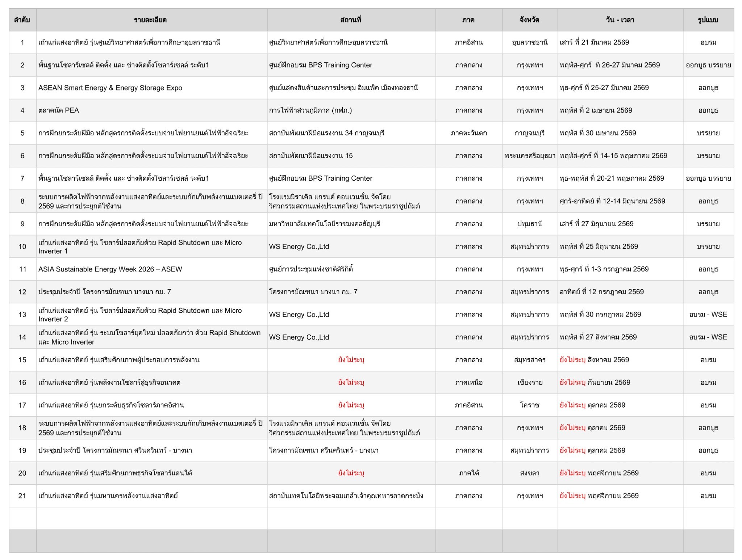Select the ลำดับ column header
This screenshot has width=742, height=560.
coord(22,20)
